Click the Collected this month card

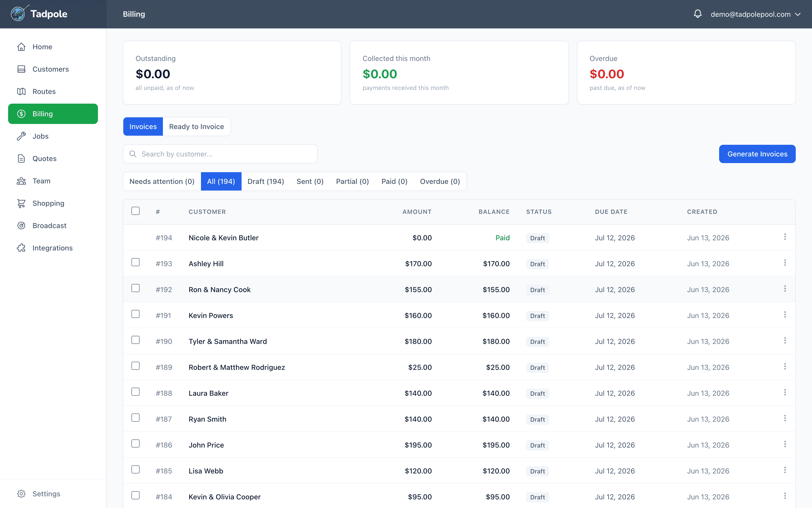tap(459, 73)
